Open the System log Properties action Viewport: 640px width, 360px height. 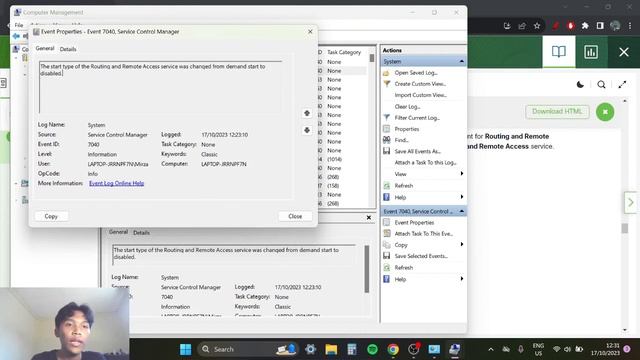(407, 129)
